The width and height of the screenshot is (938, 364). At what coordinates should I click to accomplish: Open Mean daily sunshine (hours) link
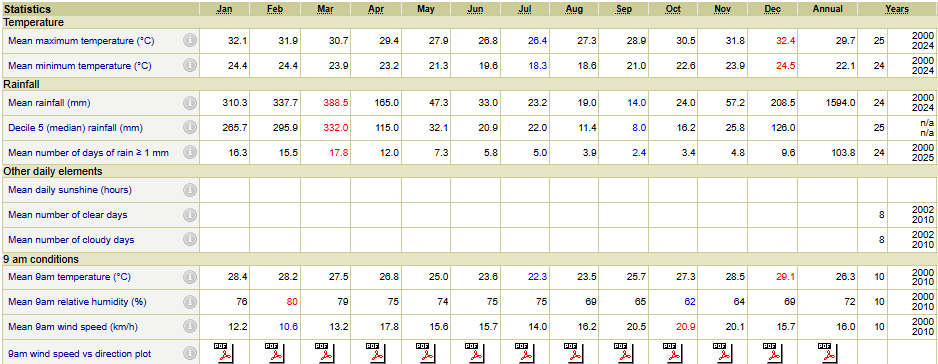[x=70, y=190]
